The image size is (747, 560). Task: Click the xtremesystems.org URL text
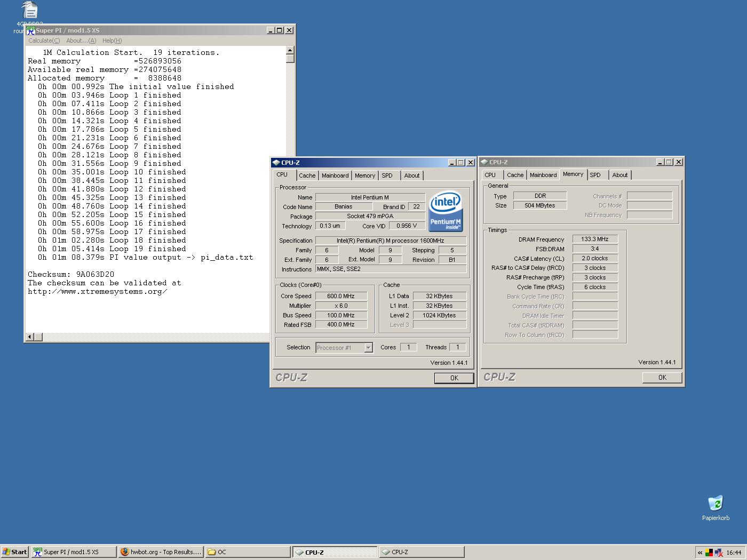(x=98, y=291)
